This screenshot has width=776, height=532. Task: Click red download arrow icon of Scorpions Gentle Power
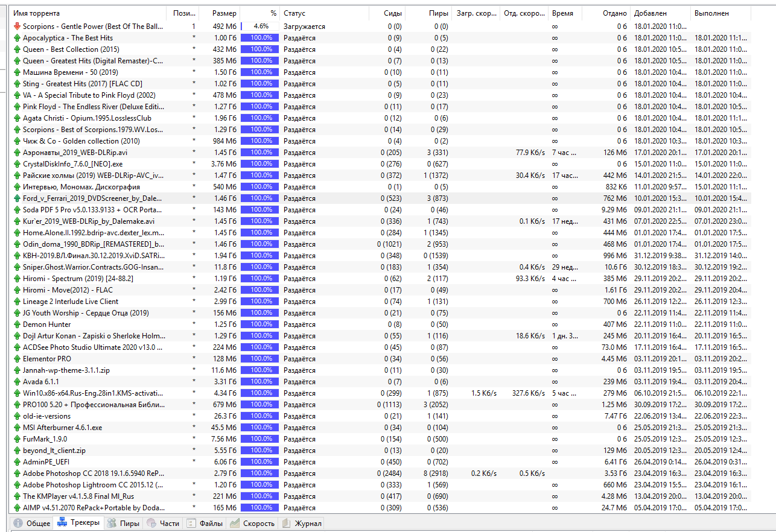click(x=17, y=27)
